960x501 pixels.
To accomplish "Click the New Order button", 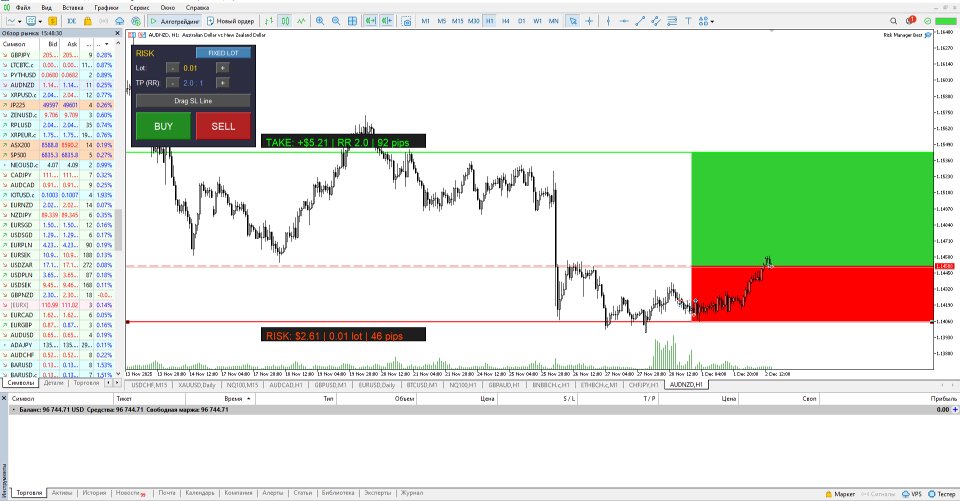I will [231, 21].
